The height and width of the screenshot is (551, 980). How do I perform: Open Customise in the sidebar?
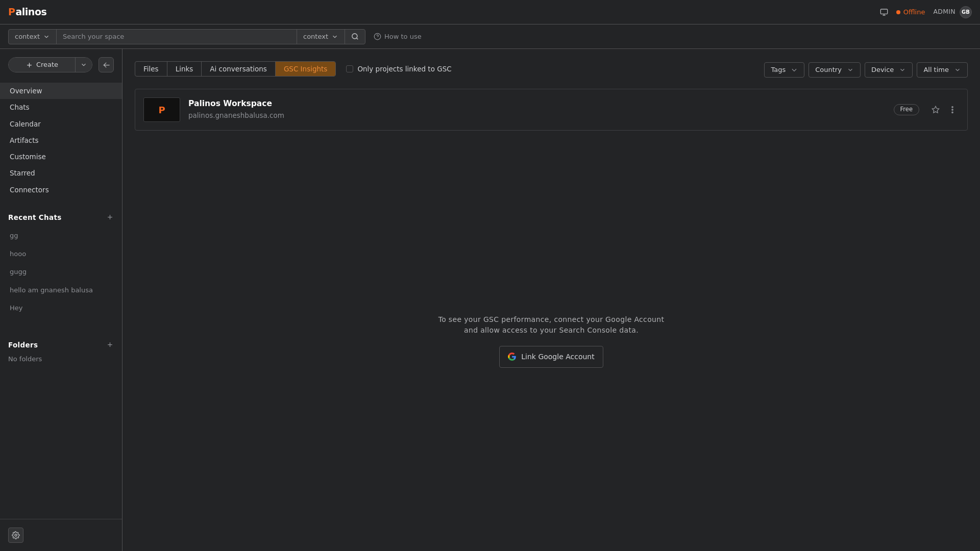pos(61,157)
